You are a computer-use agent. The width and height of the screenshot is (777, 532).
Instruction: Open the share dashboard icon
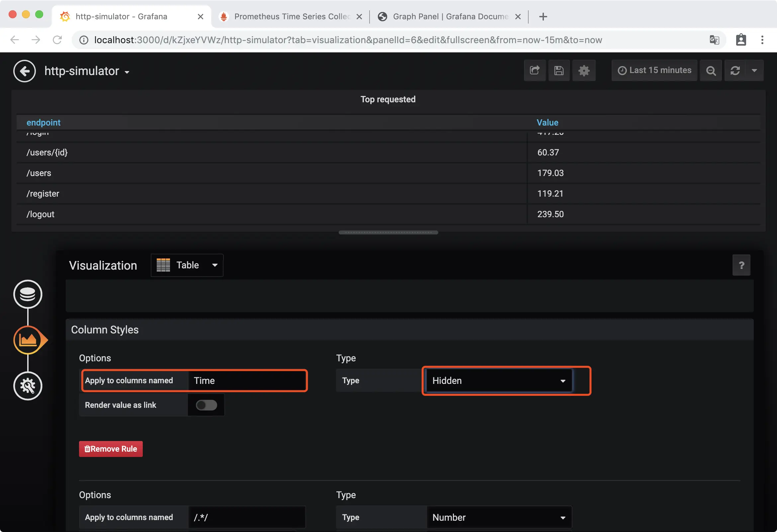pyautogui.click(x=535, y=70)
